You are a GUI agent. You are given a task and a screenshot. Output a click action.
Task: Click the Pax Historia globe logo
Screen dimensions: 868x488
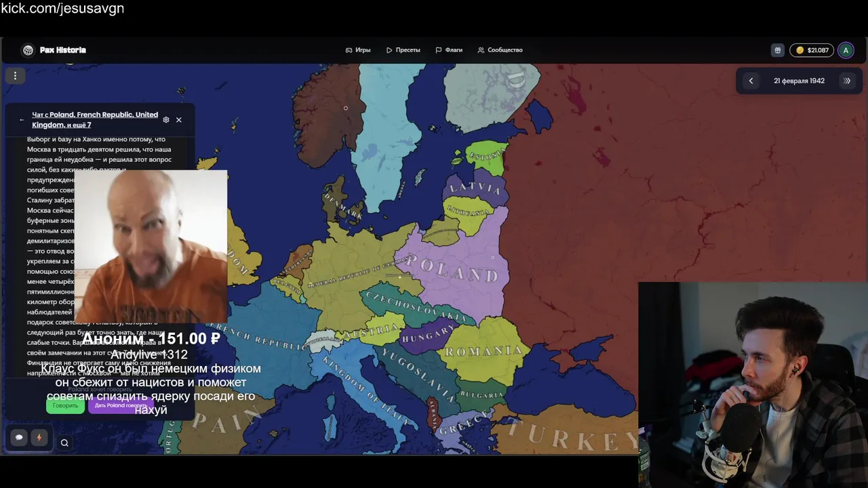(28, 50)
